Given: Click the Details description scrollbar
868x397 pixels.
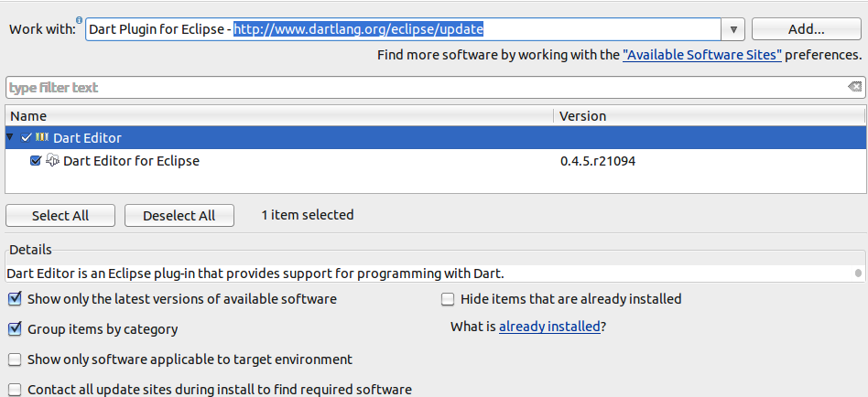Looking at the screenshot, I should (858, 274).
